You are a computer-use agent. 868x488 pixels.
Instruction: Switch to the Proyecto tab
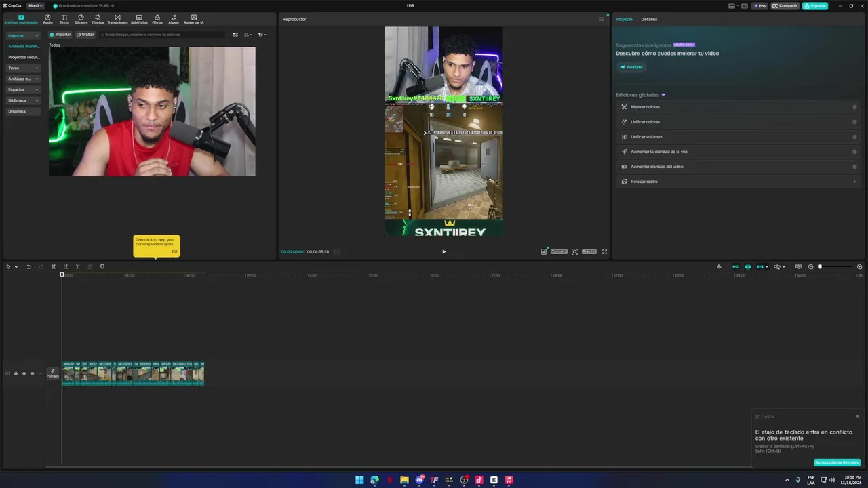click(624, 19)
